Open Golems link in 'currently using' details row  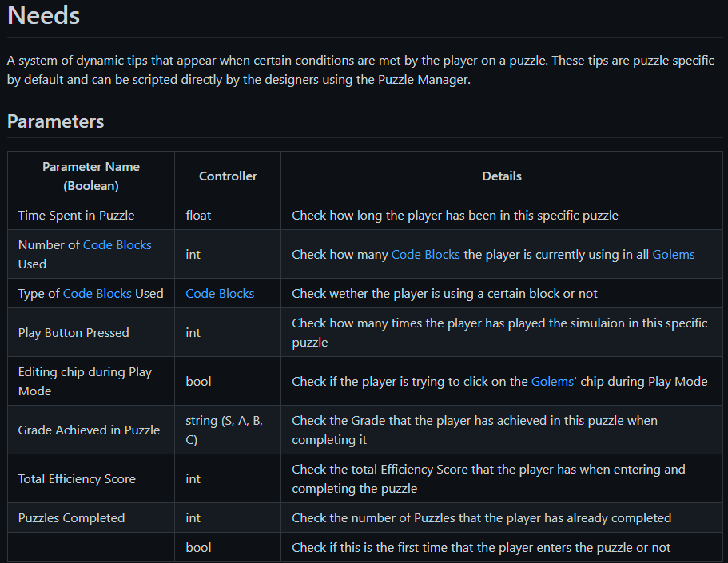(673, 255)
